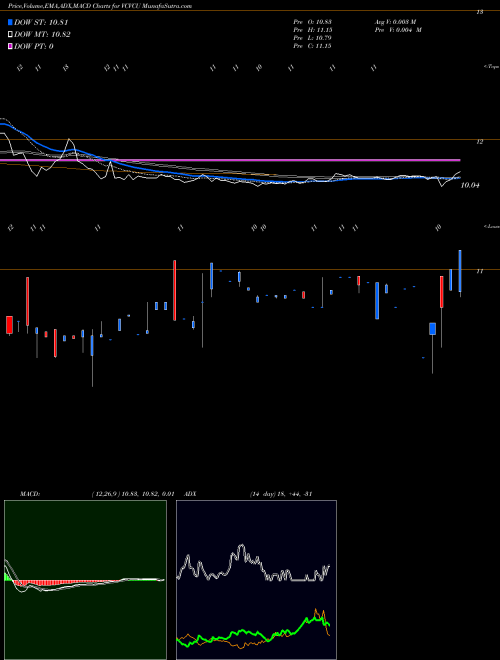Click the 'Pre H: 11.15' high value
The height and width of the screenshot is (660, 500).
click(313, 30)
